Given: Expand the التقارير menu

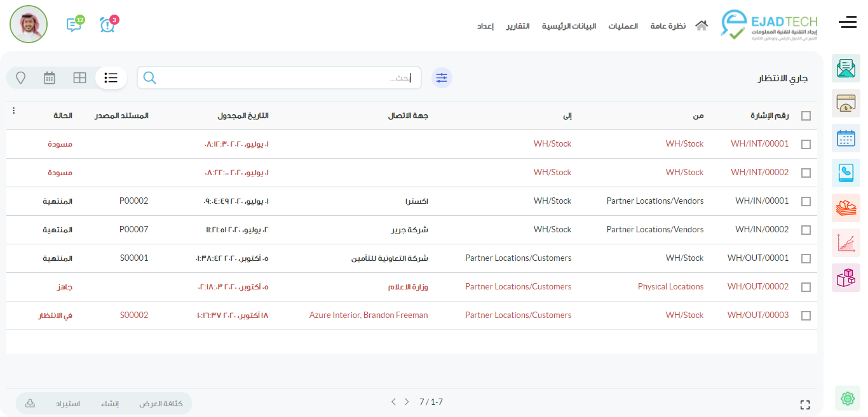Looking at the screenshot, I should click(x=518, y=27).
